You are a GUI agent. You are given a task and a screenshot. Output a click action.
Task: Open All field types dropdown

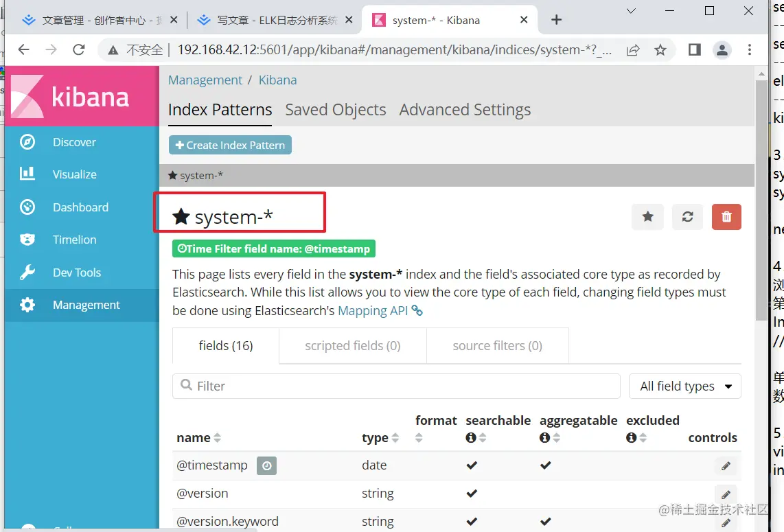(684, 386)
